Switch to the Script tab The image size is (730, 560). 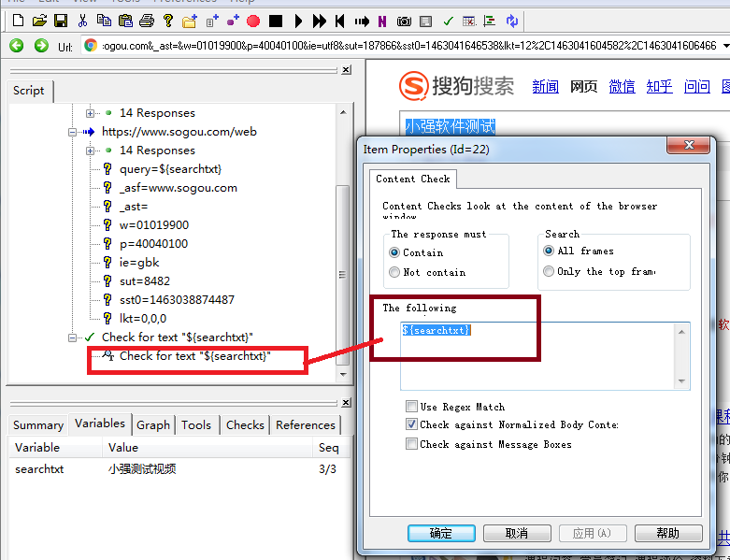[x=29, y=91]
